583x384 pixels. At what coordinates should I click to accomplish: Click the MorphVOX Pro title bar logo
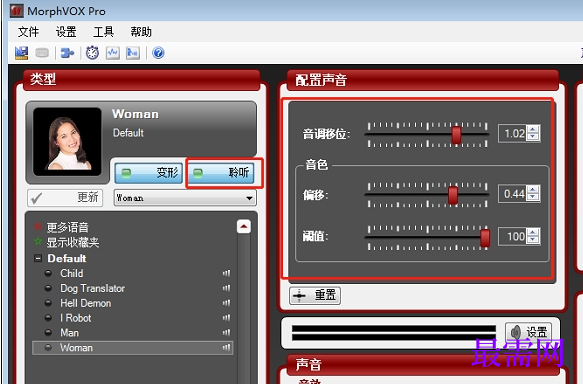pyautogui.click(x=17, y=11)
